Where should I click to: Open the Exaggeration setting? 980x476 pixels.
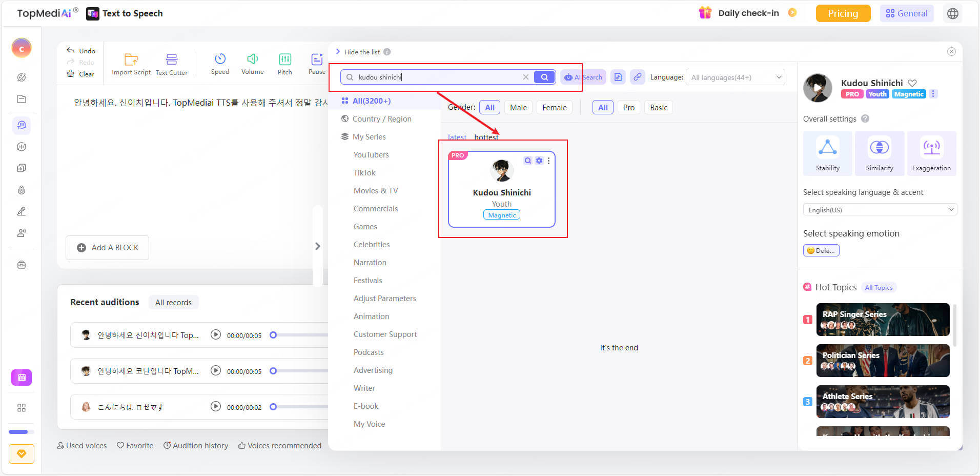point(931,153)
